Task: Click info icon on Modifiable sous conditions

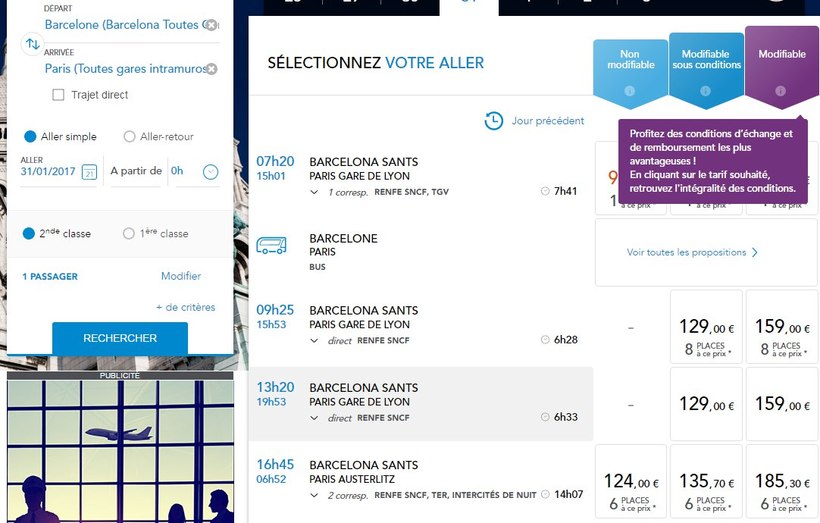Action: [705, 91]
